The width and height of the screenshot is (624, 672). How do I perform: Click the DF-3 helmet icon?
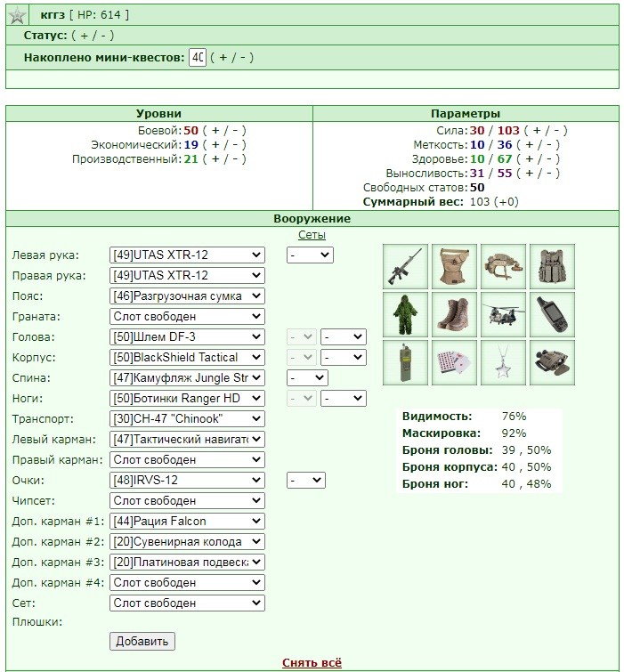pyautogui.click(x=503, y=266)
